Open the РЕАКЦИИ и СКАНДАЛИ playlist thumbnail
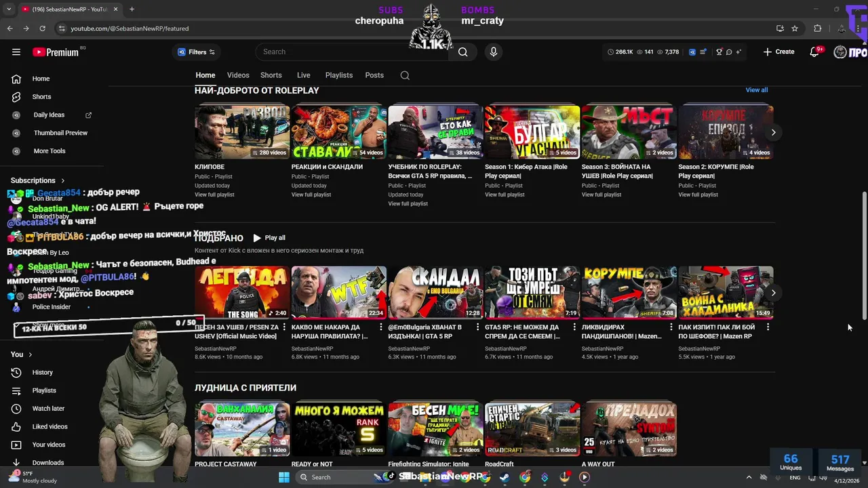Image resolution: width=868 pixels, height=488 pixels. [338, 131]
